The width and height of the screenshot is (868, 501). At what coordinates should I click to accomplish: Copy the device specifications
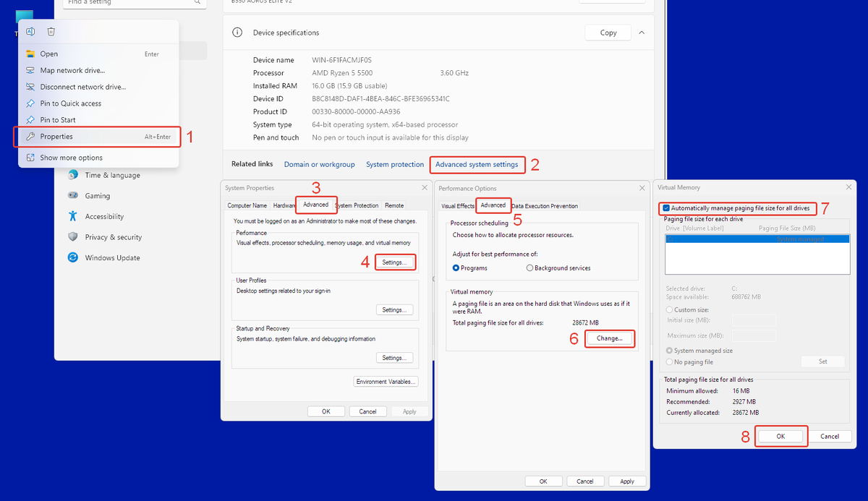[608, 33]
